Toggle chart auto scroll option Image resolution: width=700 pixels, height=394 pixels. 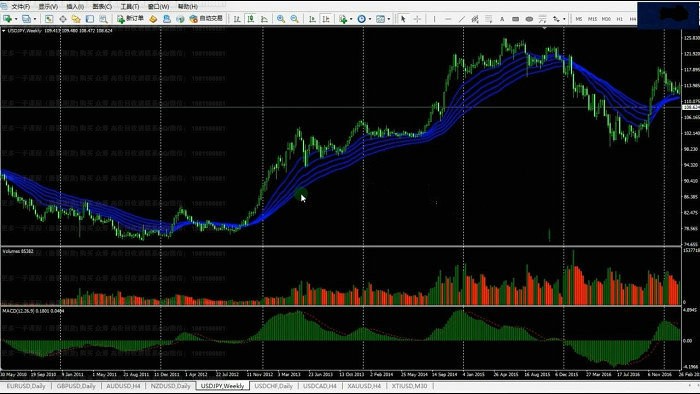(312, 19)
